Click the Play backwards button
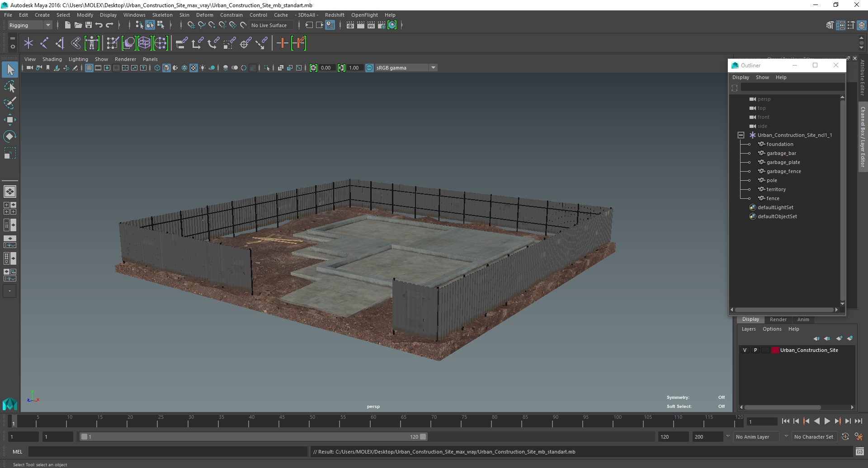Image resolution: width=868 pixels, height=468 pixels. (x=816, y=421)
